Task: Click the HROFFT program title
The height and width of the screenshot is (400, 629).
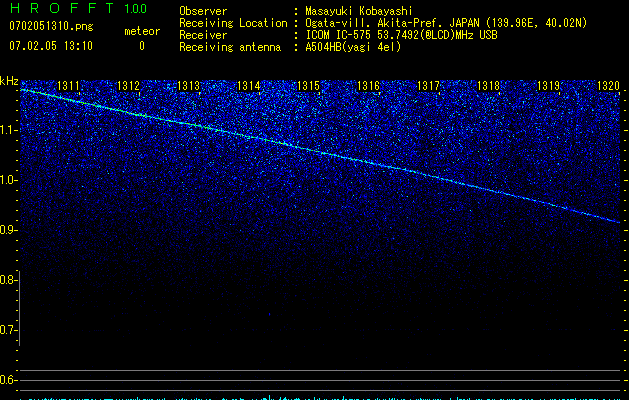Action: 62,8
